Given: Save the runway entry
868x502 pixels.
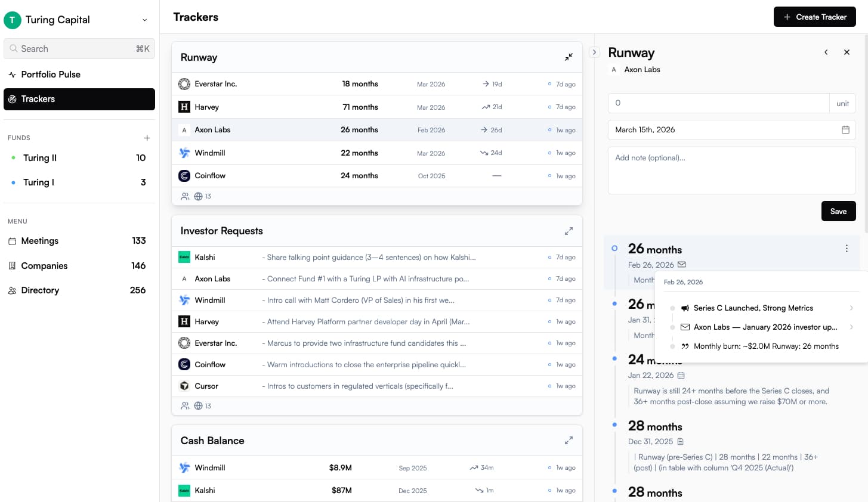Looking at the screenshot, I should pos(838,211).
